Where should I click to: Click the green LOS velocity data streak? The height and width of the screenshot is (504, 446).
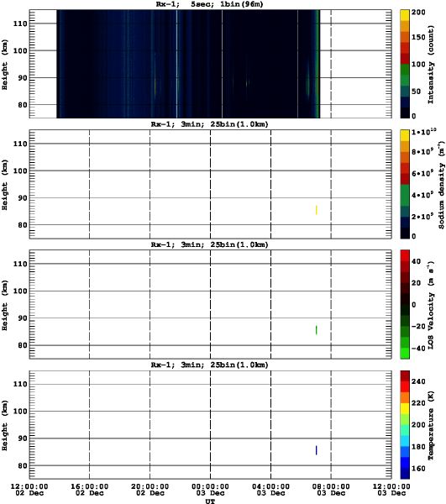coord(317,330)
